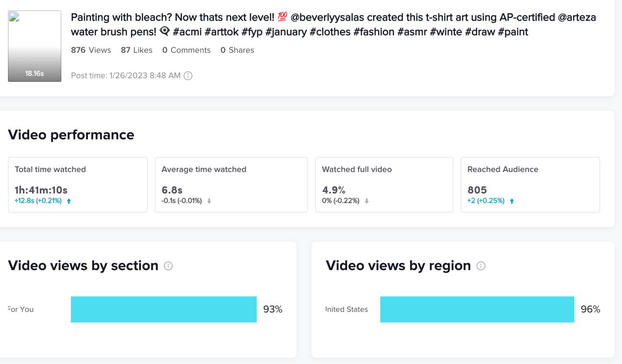Click the For You 93% bar
Screen dimensions: 622x364
click(164, 310)
